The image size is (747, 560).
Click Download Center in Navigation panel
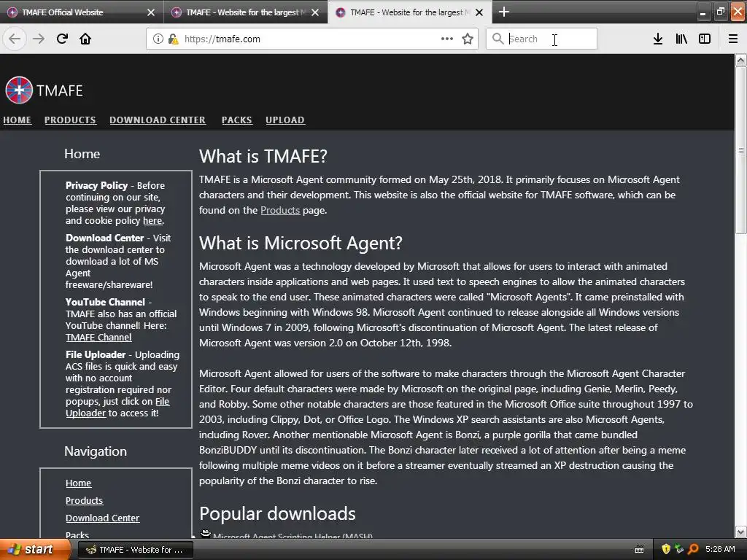[102, 518]
